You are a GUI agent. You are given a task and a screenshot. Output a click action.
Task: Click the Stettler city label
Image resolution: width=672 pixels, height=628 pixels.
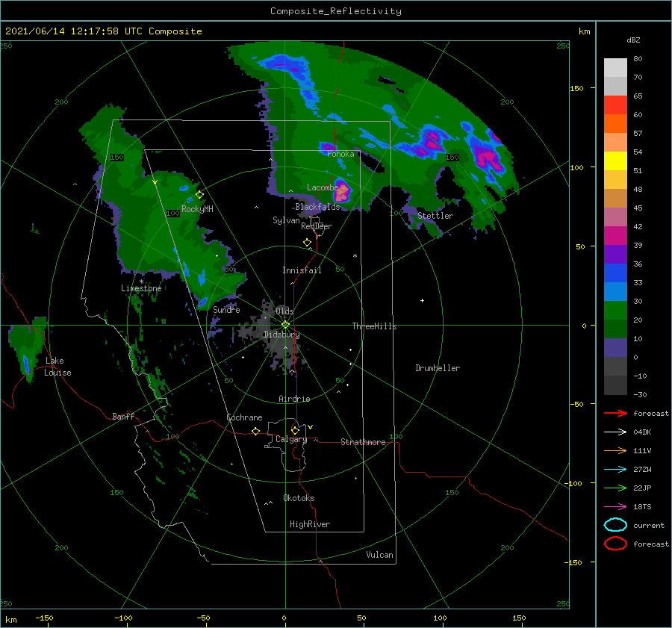tap(435, 216)
